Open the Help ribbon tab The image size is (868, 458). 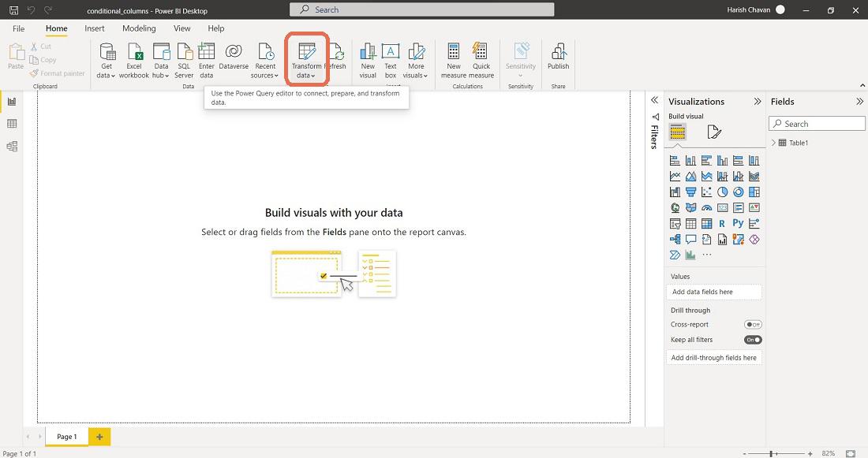tap(216, 28)
